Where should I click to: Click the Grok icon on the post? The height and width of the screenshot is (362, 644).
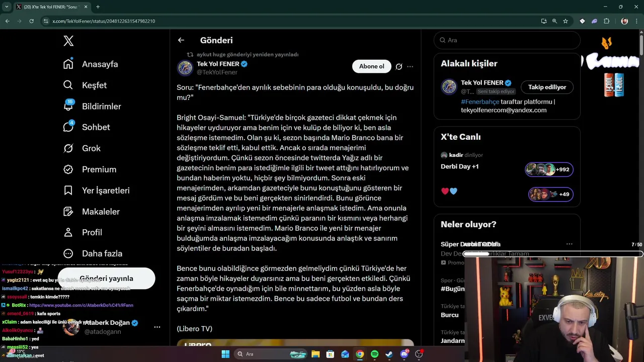click(x=399, y=66)
